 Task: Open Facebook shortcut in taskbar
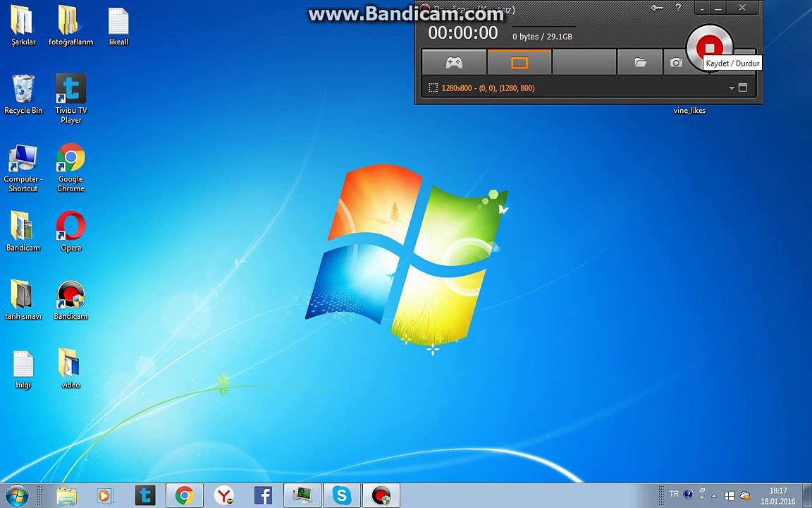[263, 496]
